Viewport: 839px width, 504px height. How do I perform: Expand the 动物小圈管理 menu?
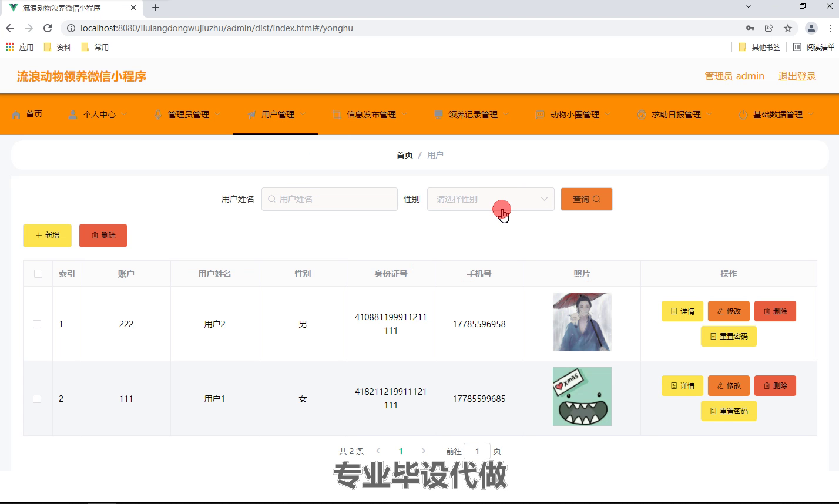[x=573, y=115]
